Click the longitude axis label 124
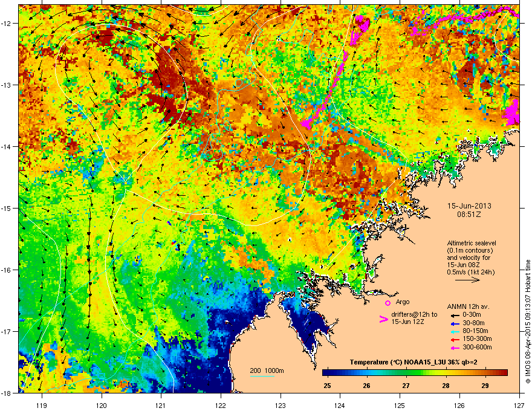Screen dimensions: 532x411 pos(340,405)
